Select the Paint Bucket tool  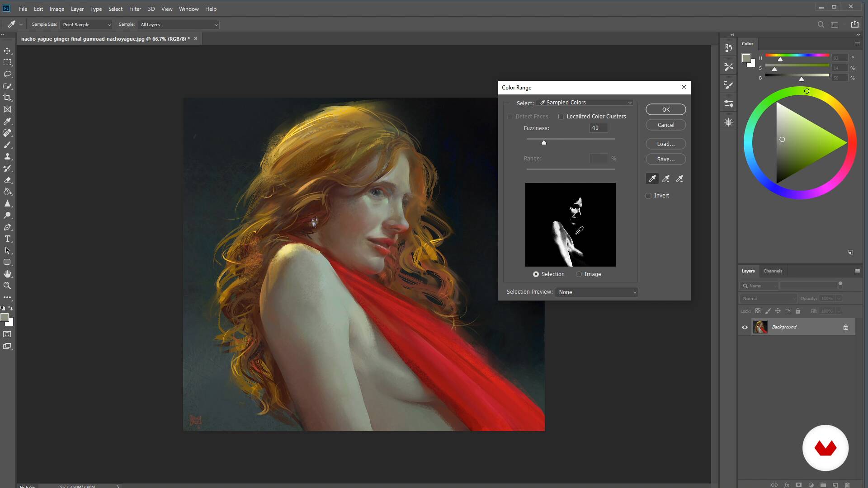[x=7, y=192]
